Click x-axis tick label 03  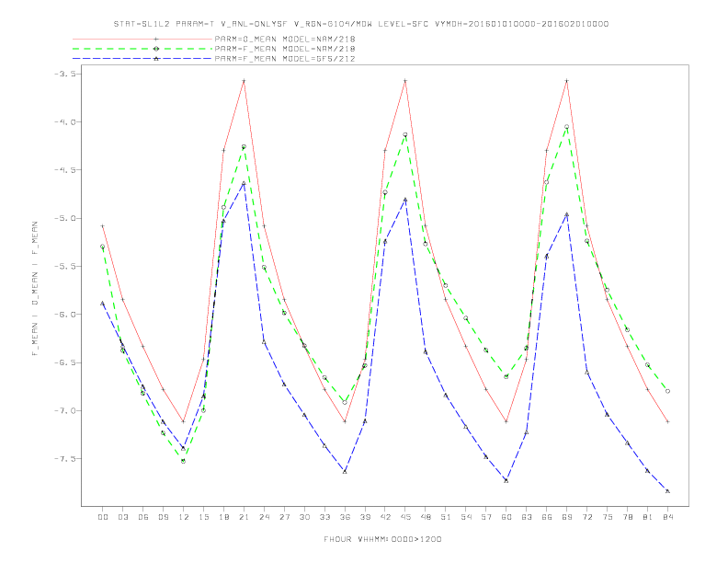(122, 517)
